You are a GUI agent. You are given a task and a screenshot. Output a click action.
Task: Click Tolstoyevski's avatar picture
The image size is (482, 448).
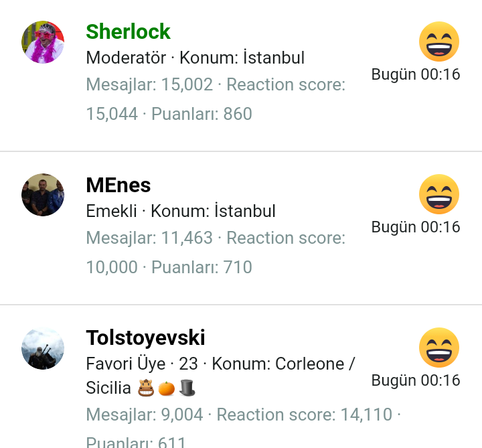[x=43, y=349]
